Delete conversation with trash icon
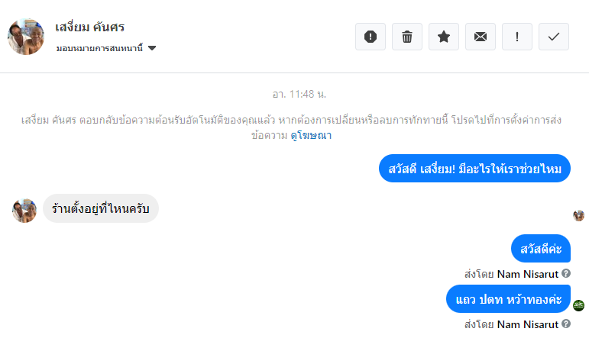Screen dimensions: 589x364 (x=407, y=37)
